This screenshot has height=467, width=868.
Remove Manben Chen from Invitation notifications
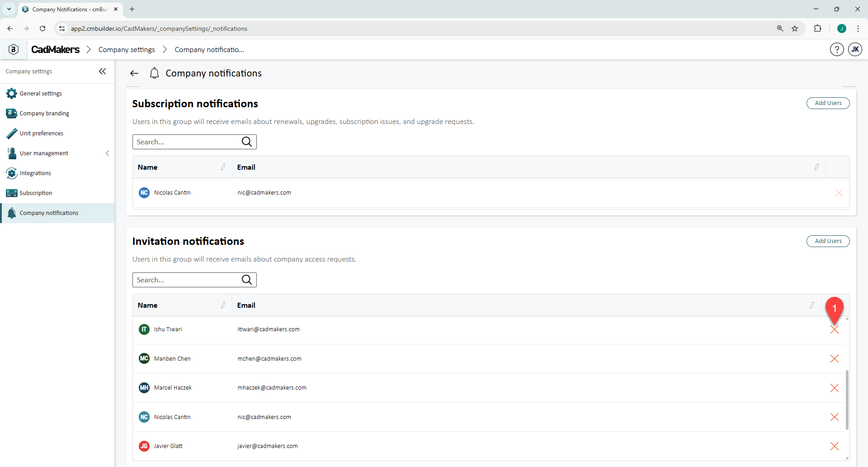point(835,359)
